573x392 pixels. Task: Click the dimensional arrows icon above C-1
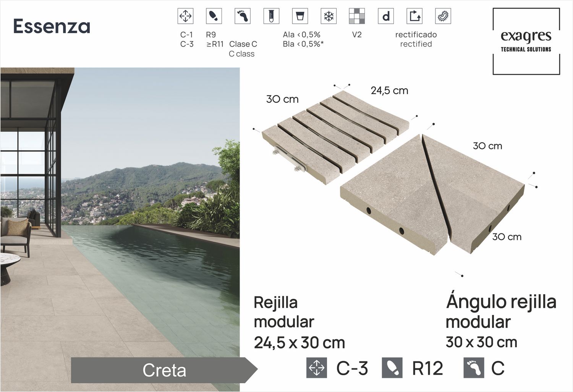(185, 16)
